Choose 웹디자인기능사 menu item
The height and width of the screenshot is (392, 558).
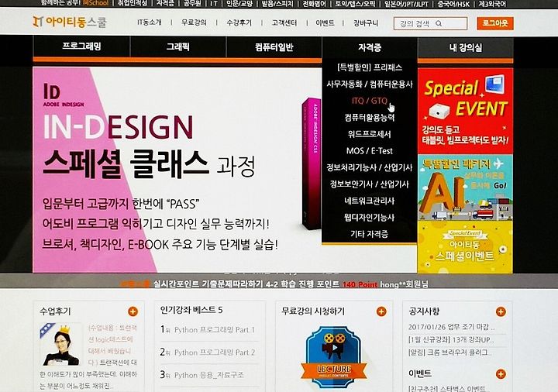click(370, 218)
